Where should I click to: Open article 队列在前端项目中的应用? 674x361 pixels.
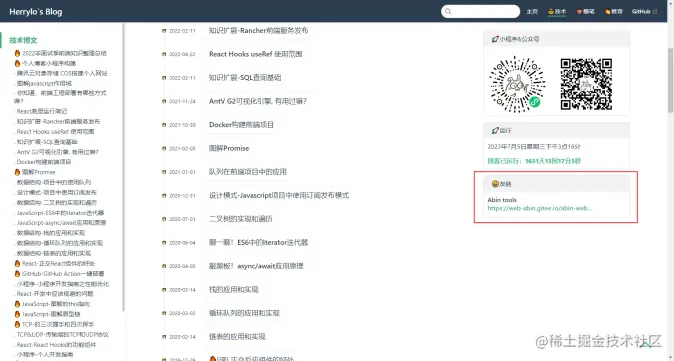point(248,172)
